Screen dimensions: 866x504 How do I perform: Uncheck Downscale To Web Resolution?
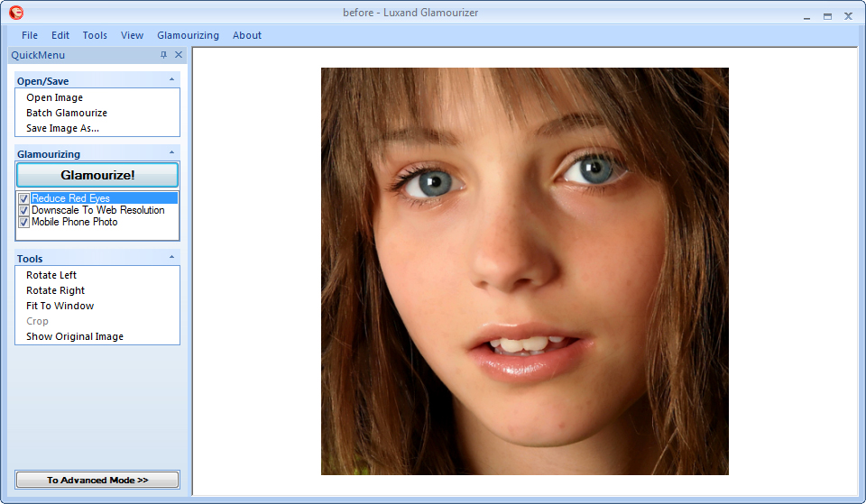(24, 210)
